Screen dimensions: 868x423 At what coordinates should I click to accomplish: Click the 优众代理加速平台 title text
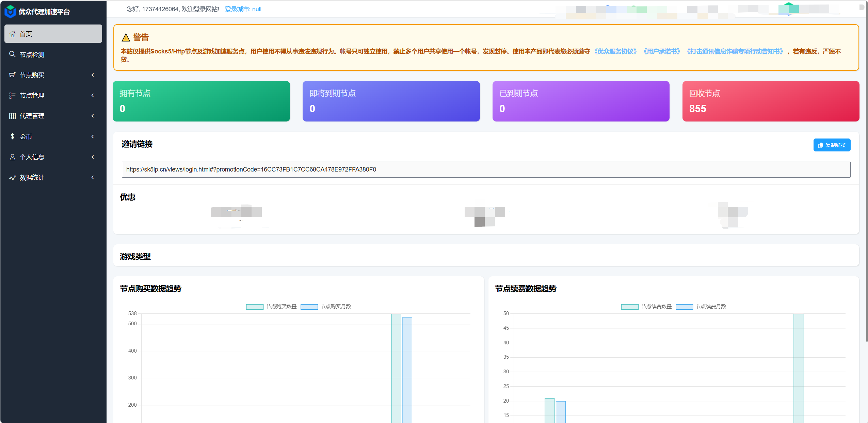pos(44,12)
